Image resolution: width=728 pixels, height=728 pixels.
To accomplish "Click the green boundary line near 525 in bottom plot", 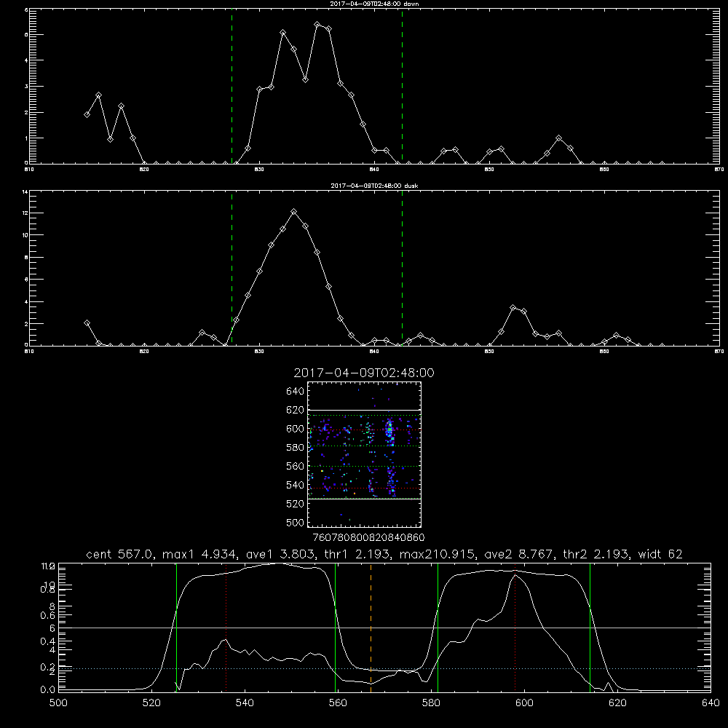I will tap(176, 627).
